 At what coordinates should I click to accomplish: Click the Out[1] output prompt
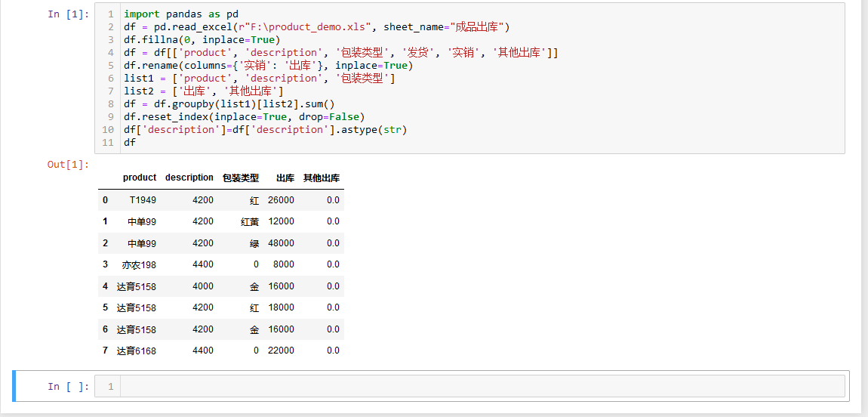(68, 165)
